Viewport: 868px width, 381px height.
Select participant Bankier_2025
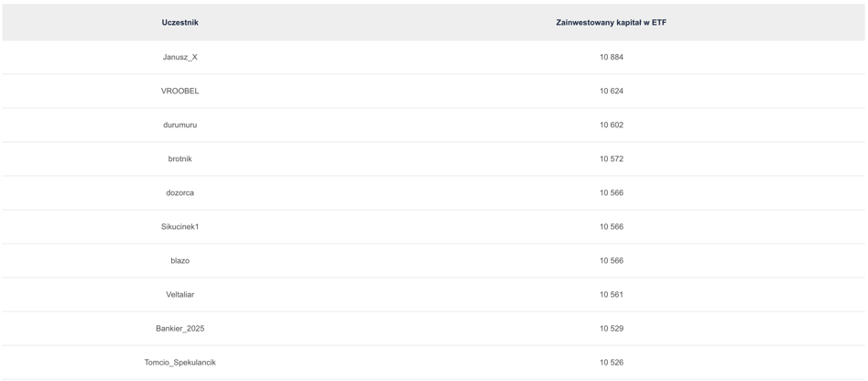179,329
